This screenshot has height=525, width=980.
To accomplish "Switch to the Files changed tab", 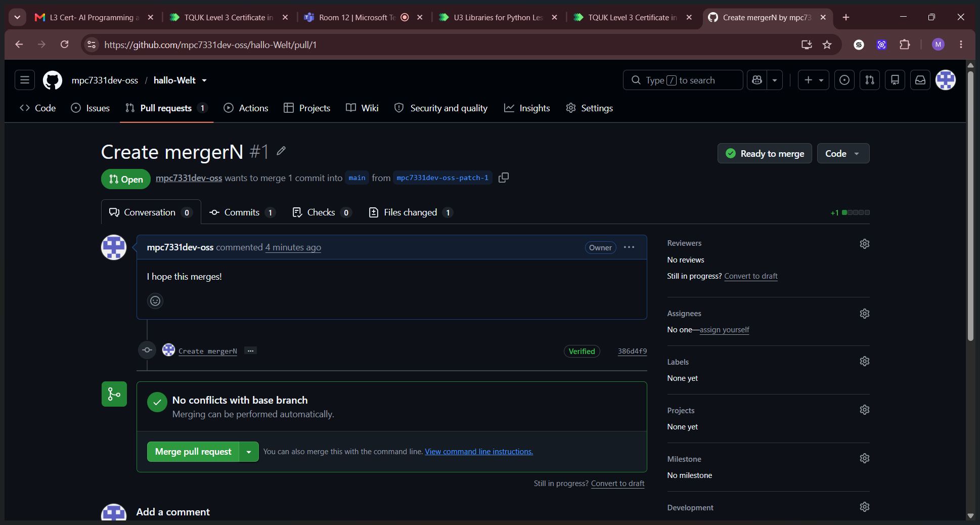I will [411, 212].
